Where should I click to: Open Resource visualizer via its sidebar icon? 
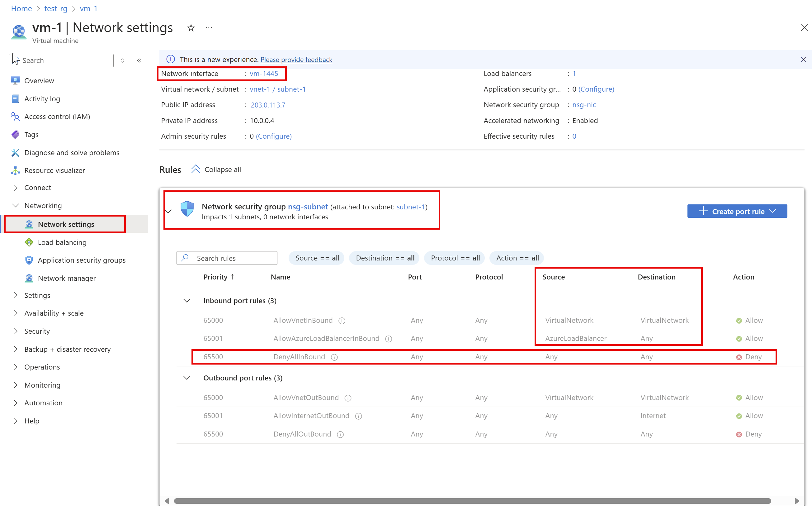point(15,170)
